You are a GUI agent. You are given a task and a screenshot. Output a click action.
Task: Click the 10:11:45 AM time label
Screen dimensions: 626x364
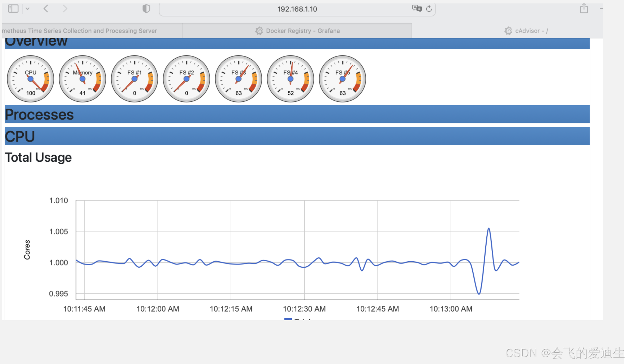tap(84, 309)
